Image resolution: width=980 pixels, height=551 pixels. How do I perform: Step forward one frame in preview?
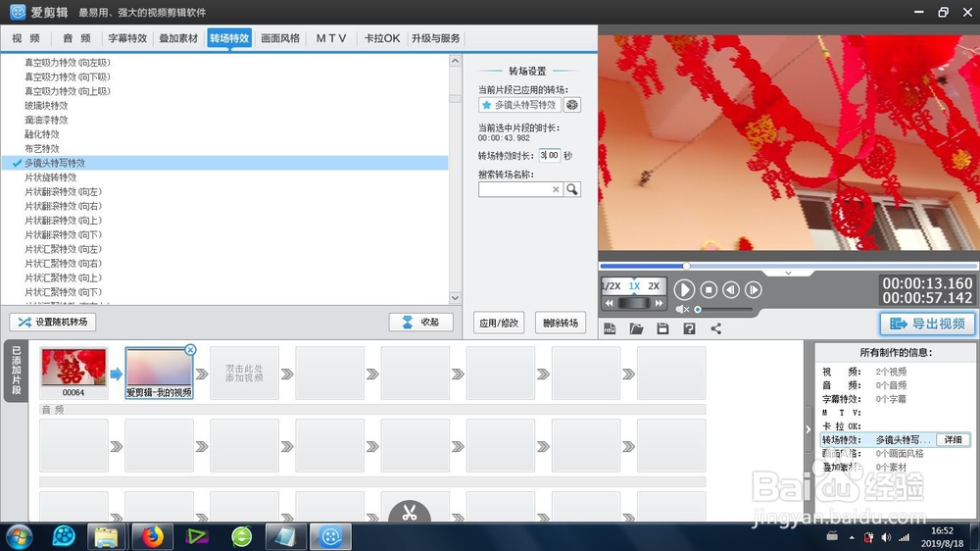[753, 289]
